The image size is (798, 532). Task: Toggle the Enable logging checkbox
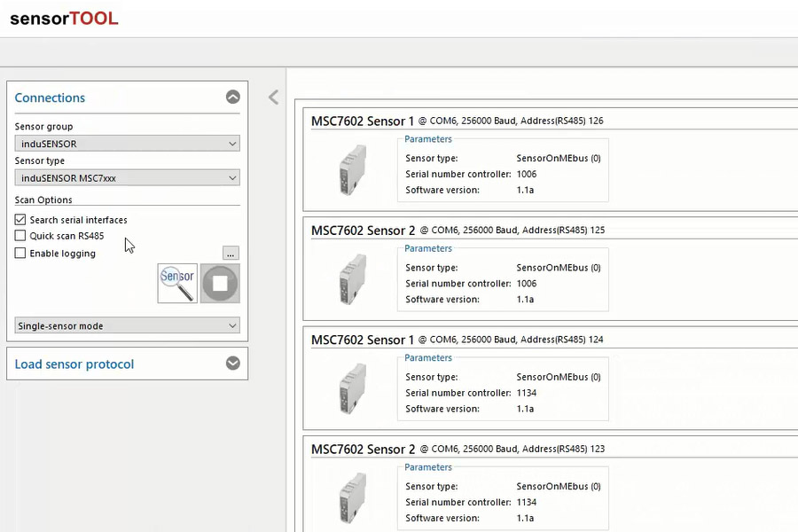[20, 254]
